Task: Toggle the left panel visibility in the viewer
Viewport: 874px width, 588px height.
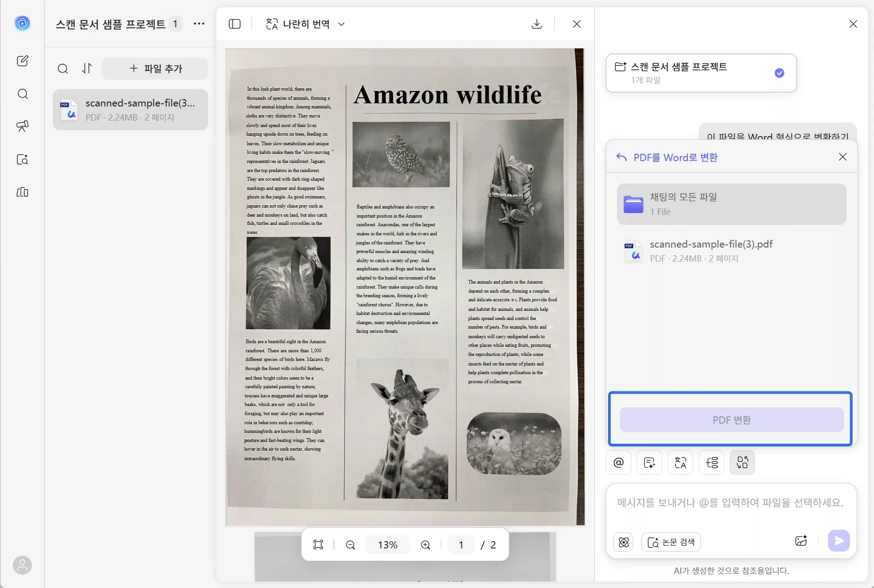Action: click(234, 24)
